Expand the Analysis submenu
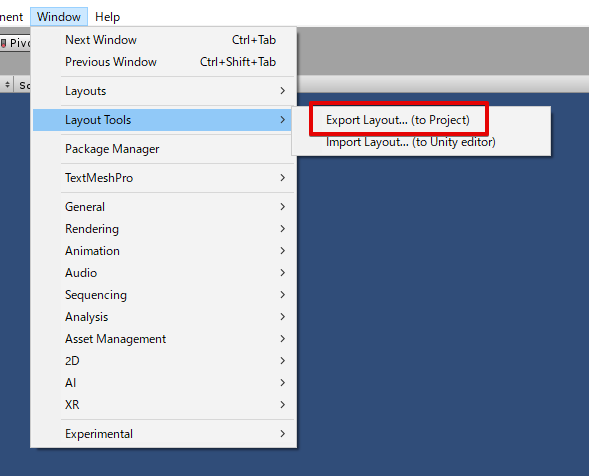Image resolution: width=589 pixels, height=476 pixels. (163, 317)
